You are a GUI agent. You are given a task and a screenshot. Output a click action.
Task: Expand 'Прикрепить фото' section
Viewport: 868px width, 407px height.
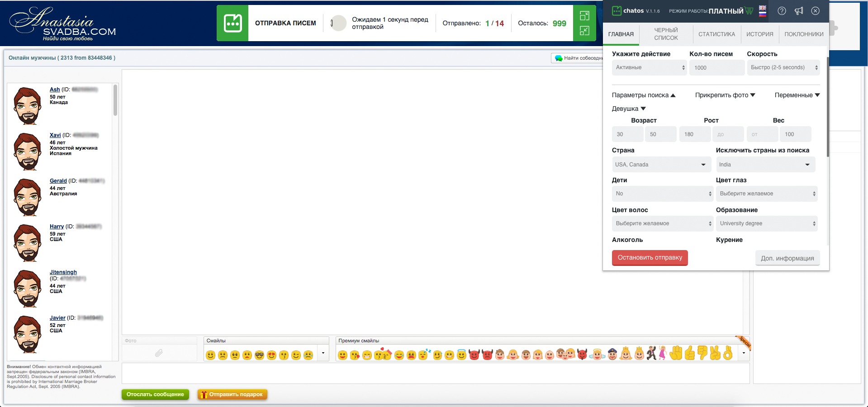pos(725,95)
